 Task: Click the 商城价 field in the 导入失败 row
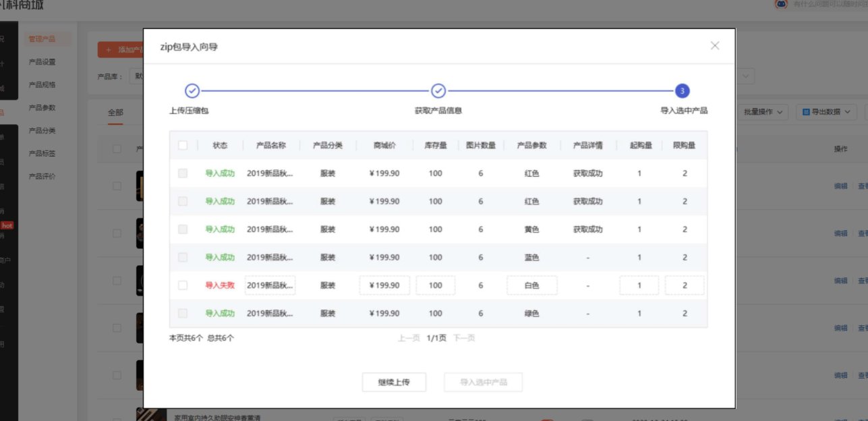pos(384,285)
